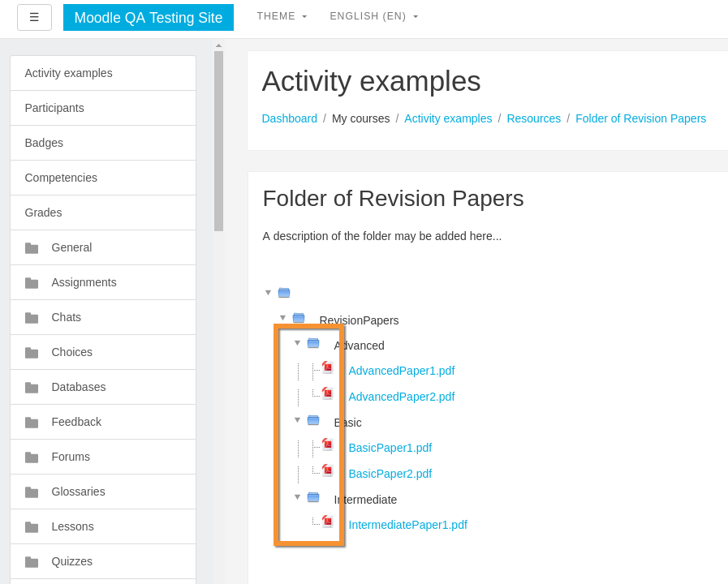This screenshot has height=584, width=728.
Task: Select the Intermediate folder name
Action: coord(365,500)
